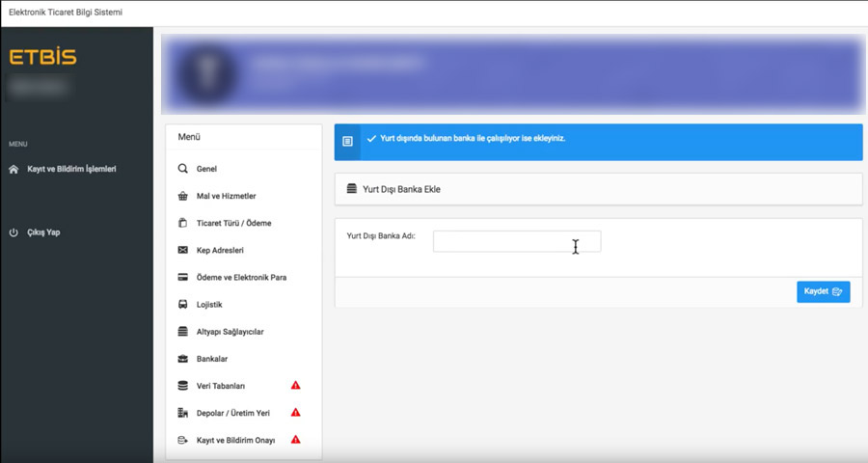The image size is (868, 463).
Task: Open Kayıt ve Bildirim Onayı menu entry
Action: tap(236, 440)
